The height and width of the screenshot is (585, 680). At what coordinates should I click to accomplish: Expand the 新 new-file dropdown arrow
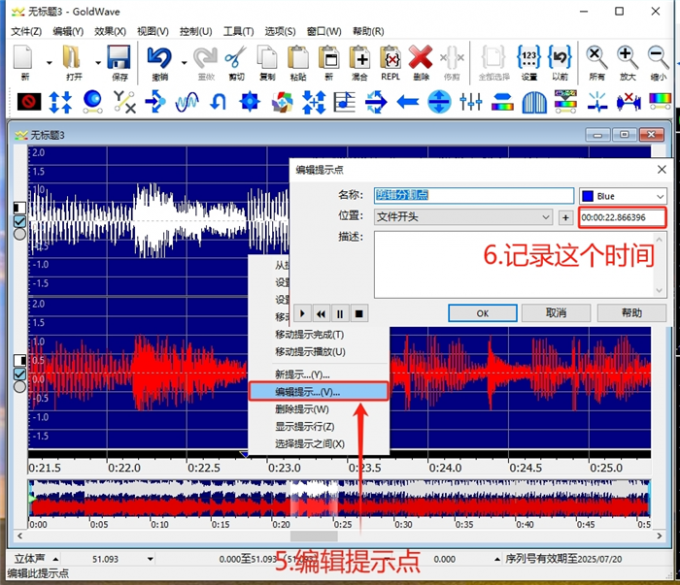tap(49, 63)
